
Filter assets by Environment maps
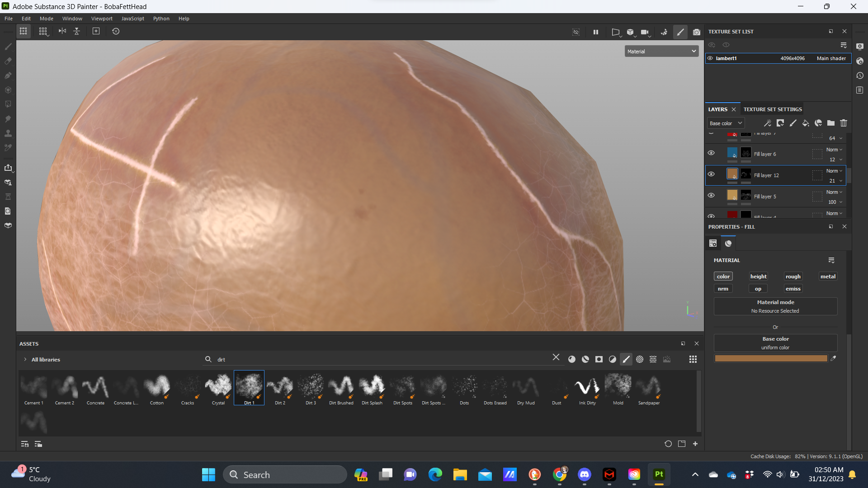coord(667,359)
